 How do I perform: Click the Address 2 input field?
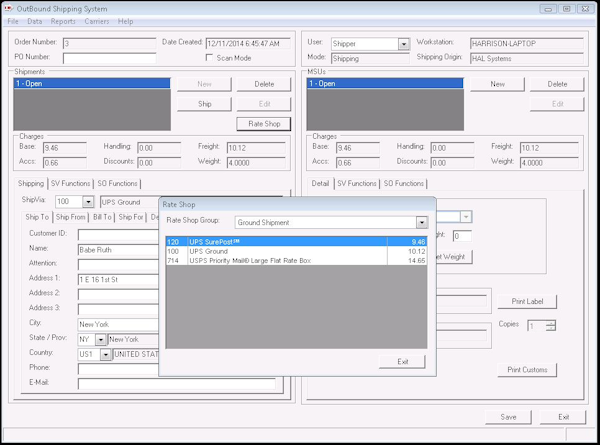(118, 295)
